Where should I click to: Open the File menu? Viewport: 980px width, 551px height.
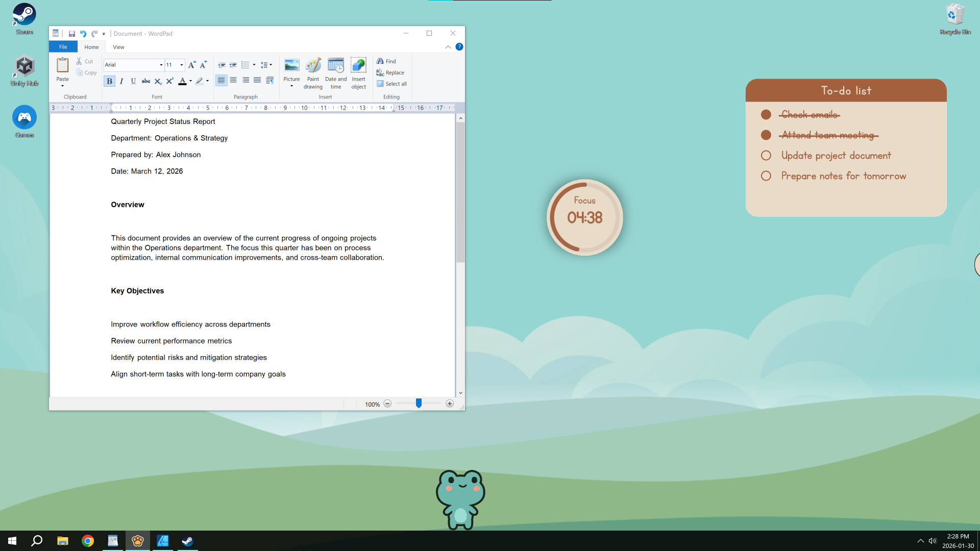point(63,46)
